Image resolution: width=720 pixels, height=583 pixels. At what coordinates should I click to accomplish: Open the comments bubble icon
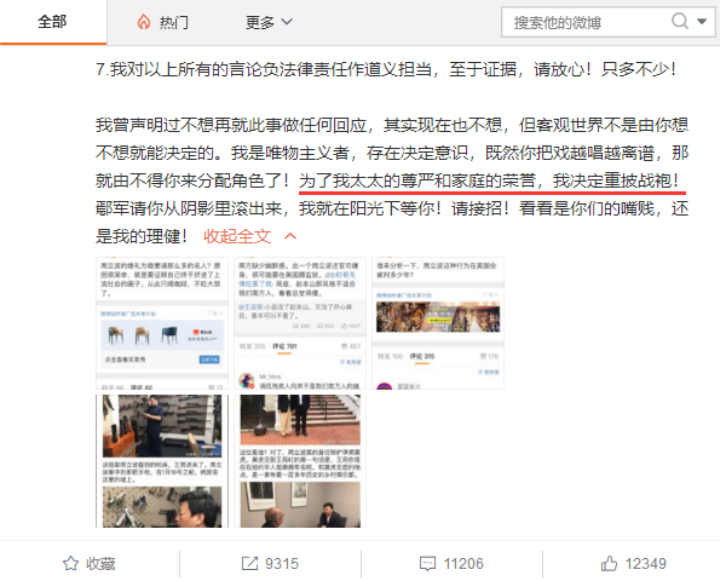pyautogui.click(x=428, y=563)
